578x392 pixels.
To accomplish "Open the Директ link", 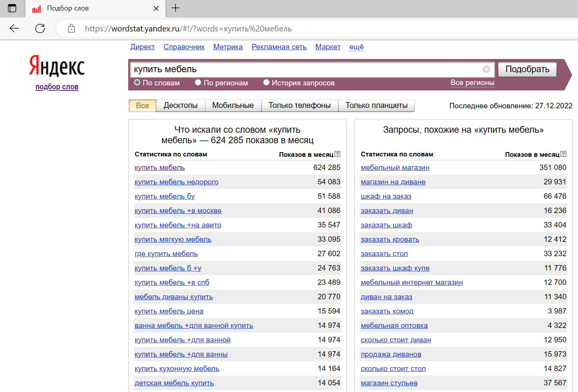I will pyautogui.click(x=143, y=47).
